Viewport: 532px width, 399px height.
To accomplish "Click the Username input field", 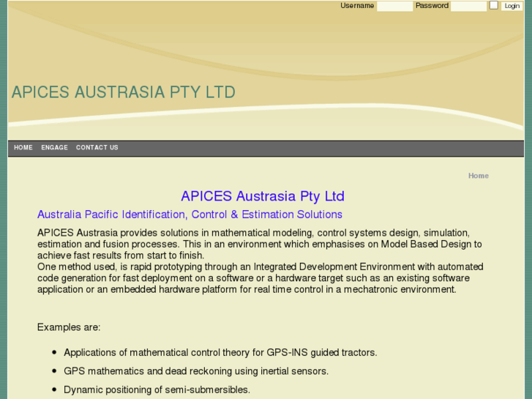I will (394, 6).
